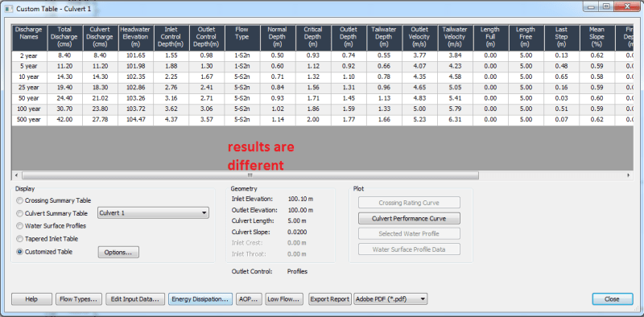The height and width of the screenshot is (317, 644).
Task: Click the Export Report button
Action: (330, 299)
